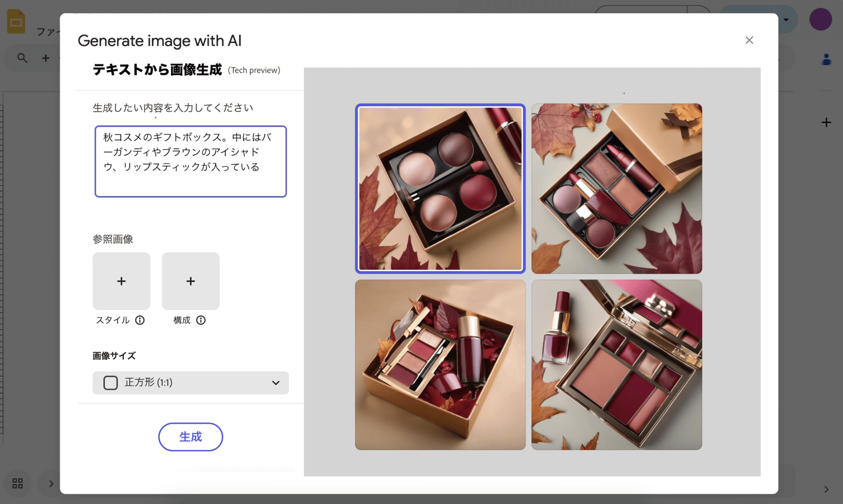This screenshot has width=843, height=504.
Task: Select the top-right generated gift box image
Action: (616, 189)
